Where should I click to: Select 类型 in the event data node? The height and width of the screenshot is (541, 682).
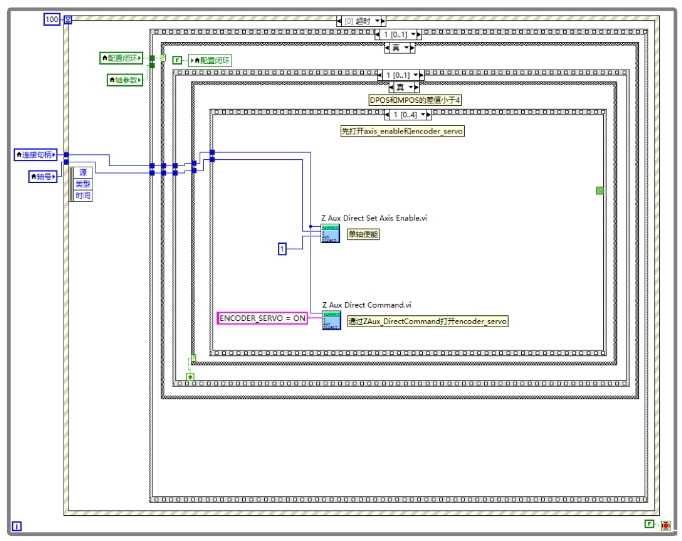(83, 184)
